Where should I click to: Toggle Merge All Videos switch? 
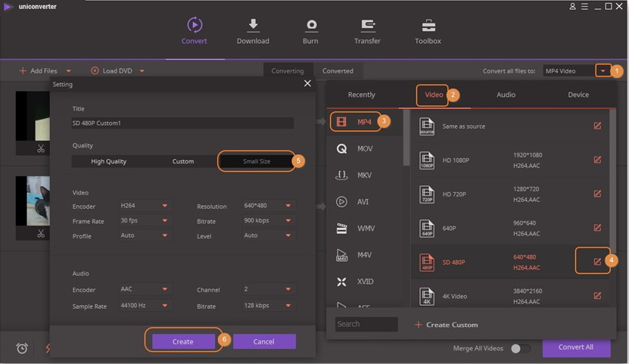[x=520, y=348]
